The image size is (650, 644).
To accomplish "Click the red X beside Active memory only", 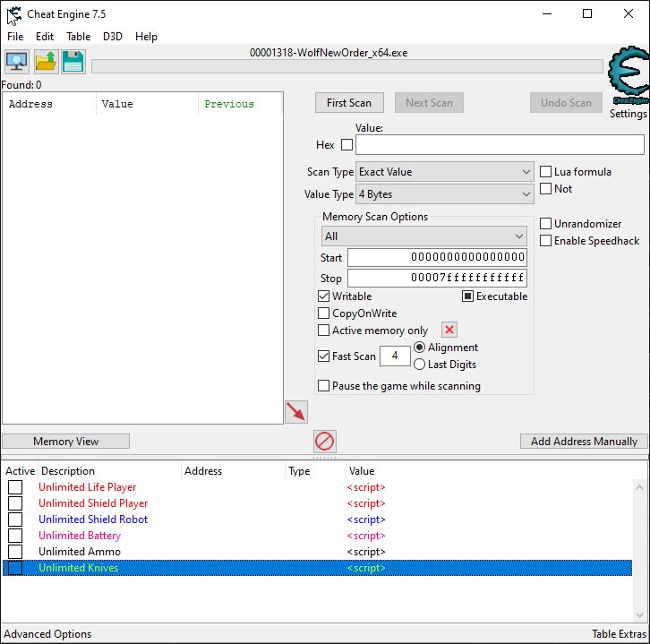I will (x=449, y=330).
